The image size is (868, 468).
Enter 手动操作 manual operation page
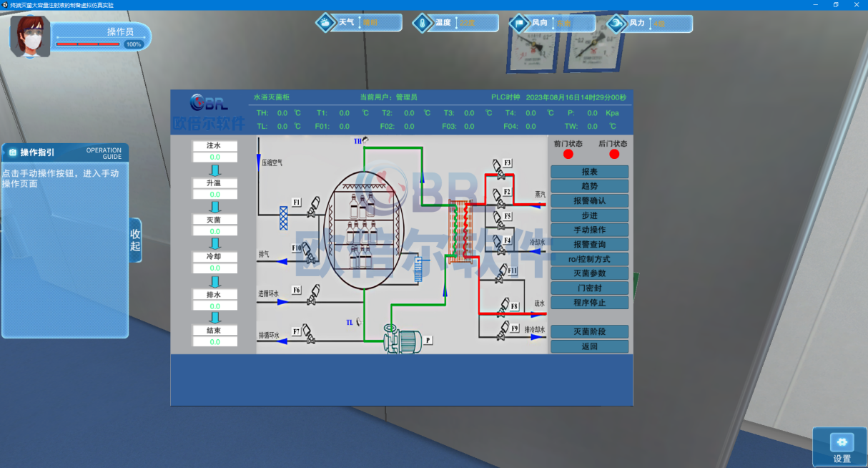pyautogui.click(x=590, y=230)
